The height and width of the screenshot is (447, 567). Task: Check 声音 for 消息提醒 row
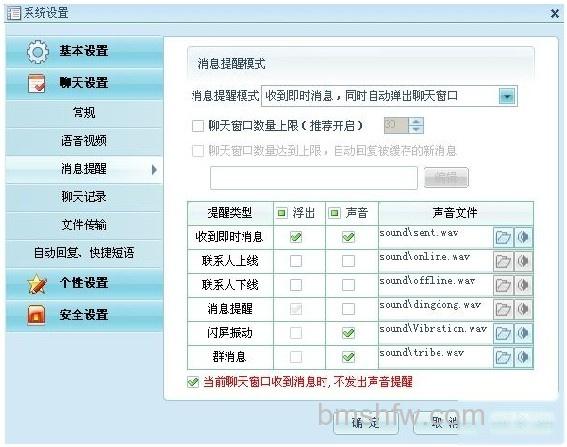348,309
